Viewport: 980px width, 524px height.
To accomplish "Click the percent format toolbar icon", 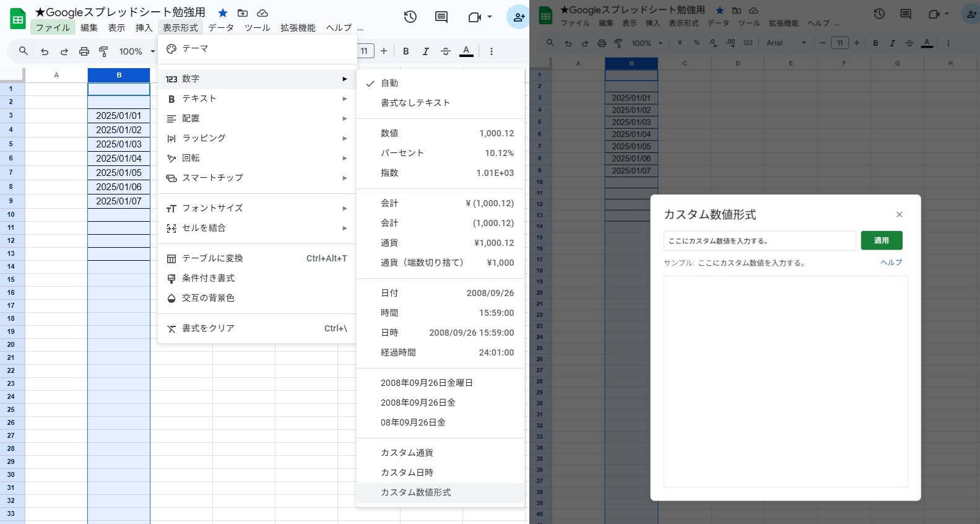I will click(x=696, y=43).
